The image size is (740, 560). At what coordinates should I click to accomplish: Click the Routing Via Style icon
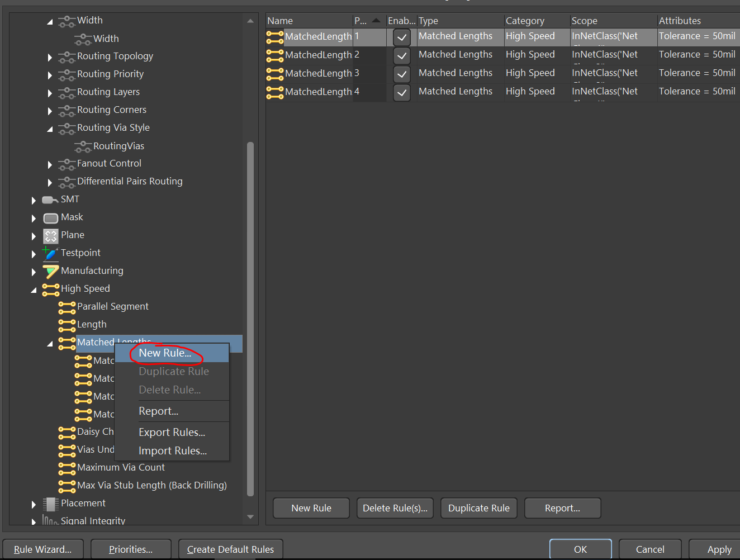tap(67, 129)
